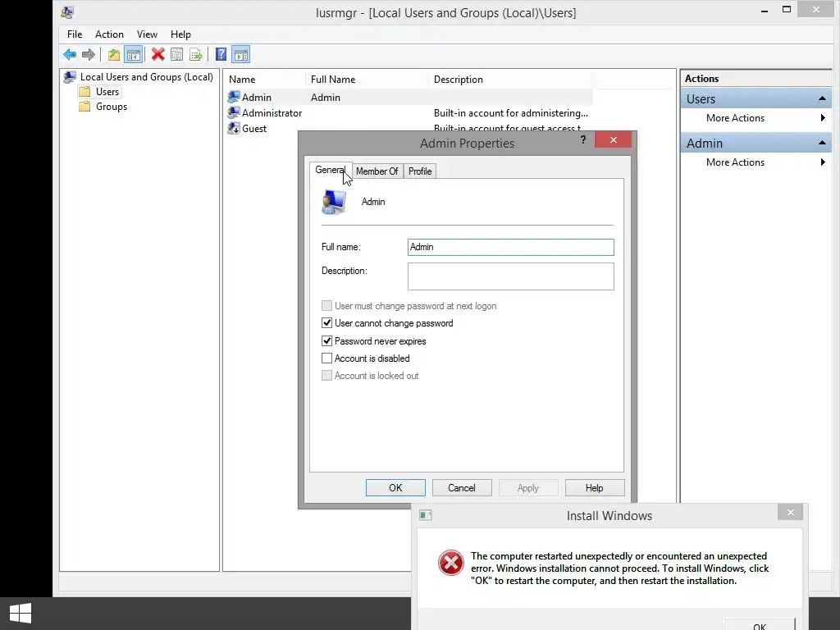
Task: Close the Admin Properties dialog
Action: pos(613,139)
